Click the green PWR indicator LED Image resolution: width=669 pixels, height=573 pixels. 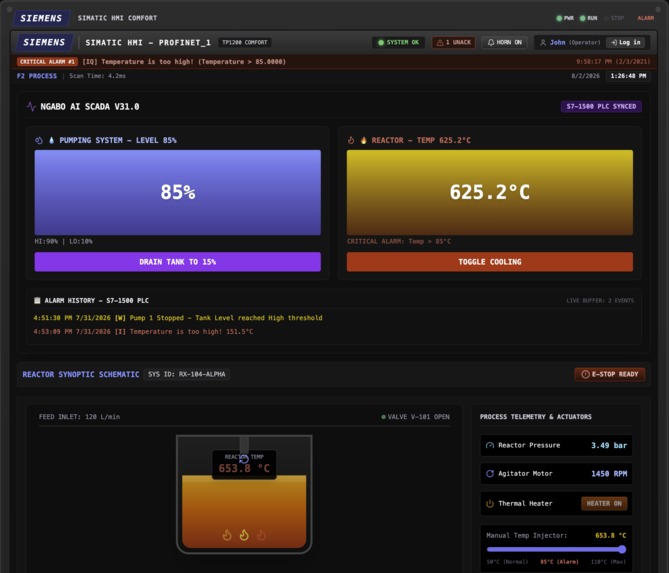point(559,18)
